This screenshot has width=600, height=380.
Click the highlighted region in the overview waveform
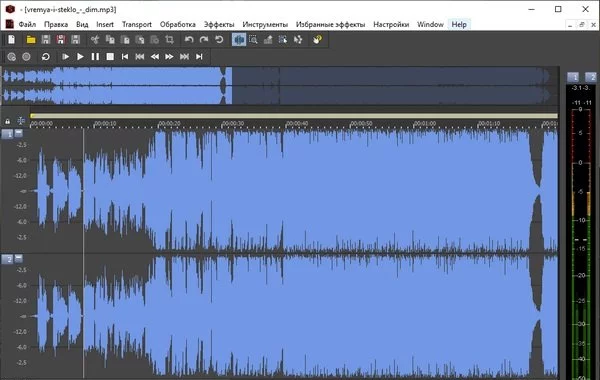click(x=117, y=85)
